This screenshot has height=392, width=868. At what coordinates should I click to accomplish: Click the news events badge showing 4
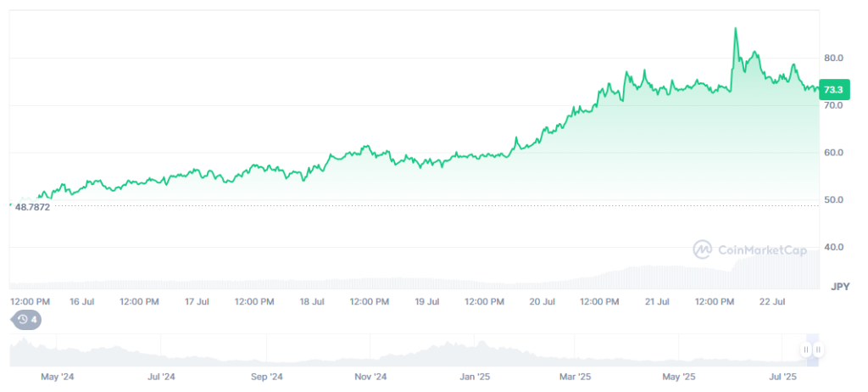(x=27, y=320)
